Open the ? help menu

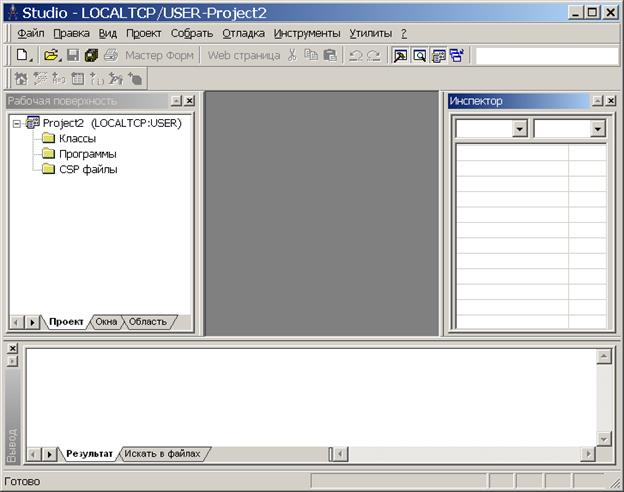[404, 33]
